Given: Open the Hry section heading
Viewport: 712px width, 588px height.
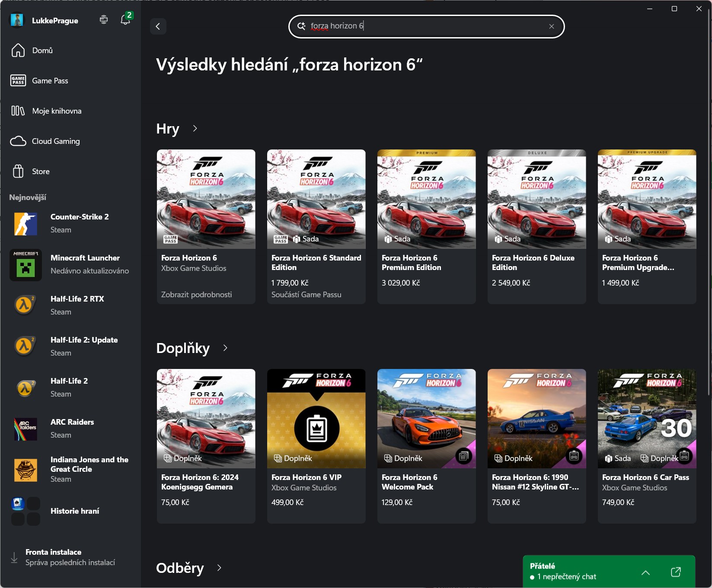Looking at the screenshot, I should (168, 129).
